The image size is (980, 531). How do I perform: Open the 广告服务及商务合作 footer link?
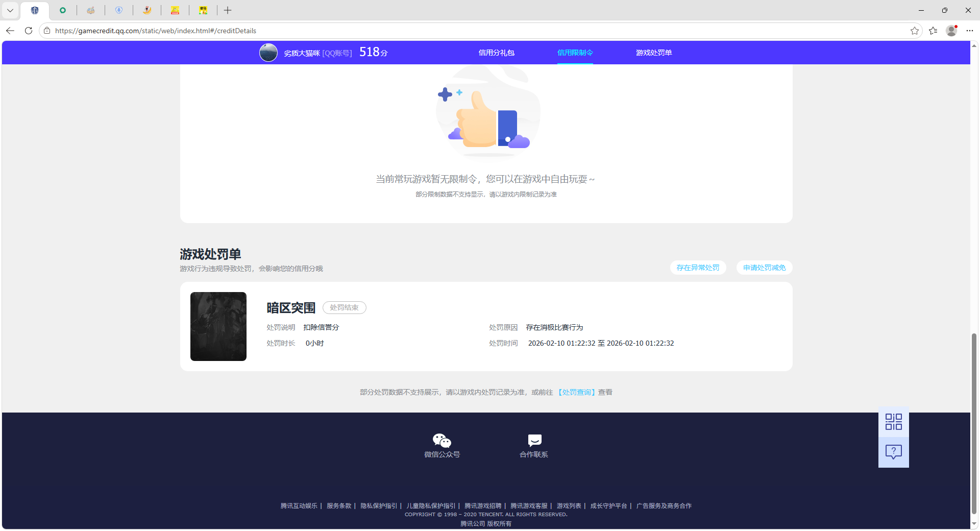(x=664, y=506)
